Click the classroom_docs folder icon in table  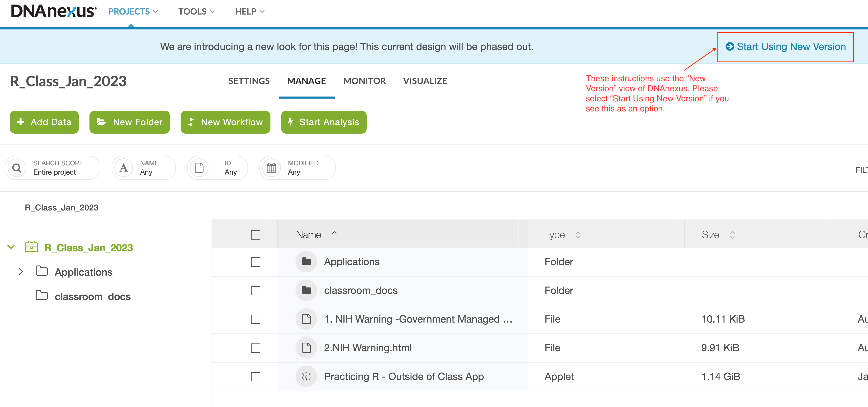[306, 290]
